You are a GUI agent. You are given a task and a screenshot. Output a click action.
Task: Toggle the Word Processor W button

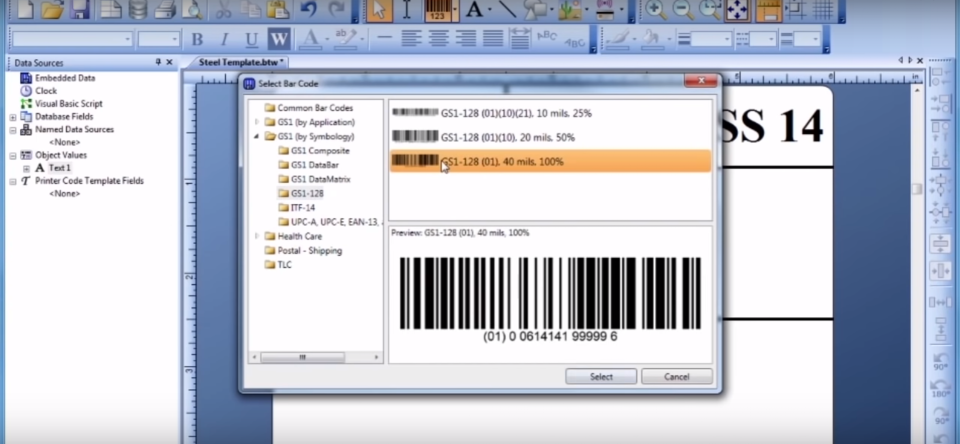(x=279, y=40)
